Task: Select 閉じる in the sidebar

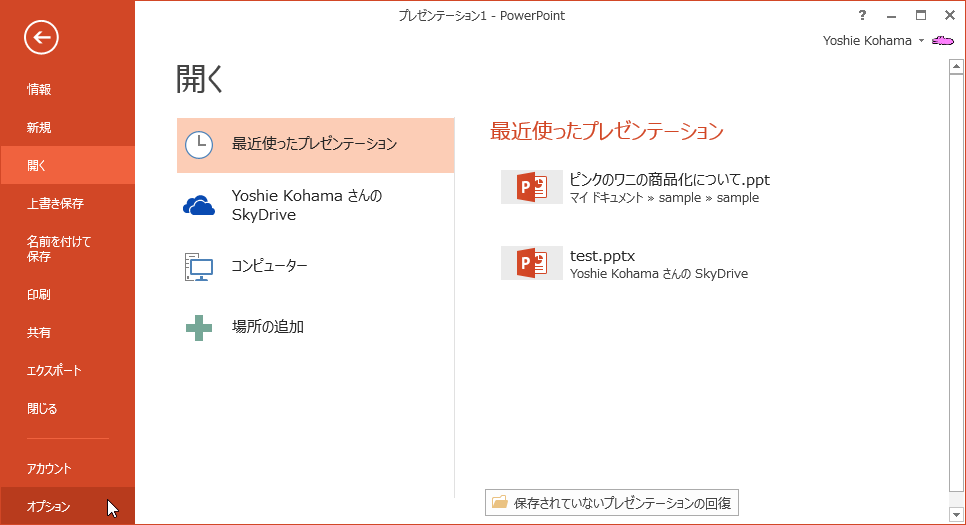Action: (x=67, y=409)
